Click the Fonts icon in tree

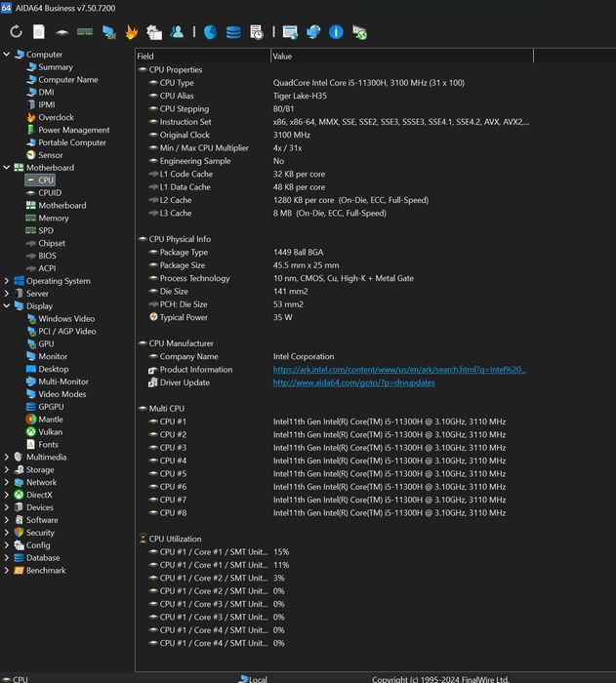tap(31, 444)
